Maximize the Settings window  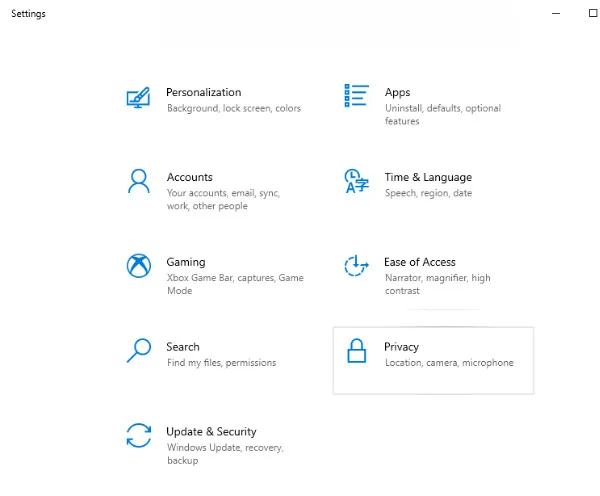coord(592,14)
